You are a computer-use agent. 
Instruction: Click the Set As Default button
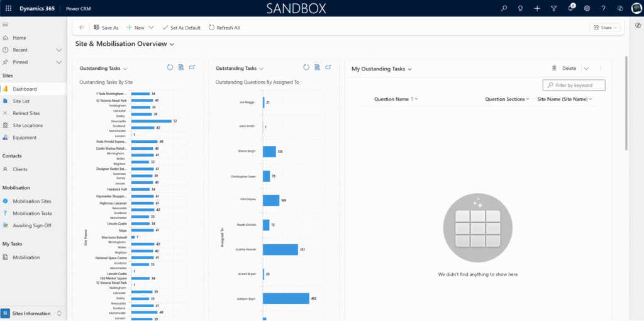181,28
